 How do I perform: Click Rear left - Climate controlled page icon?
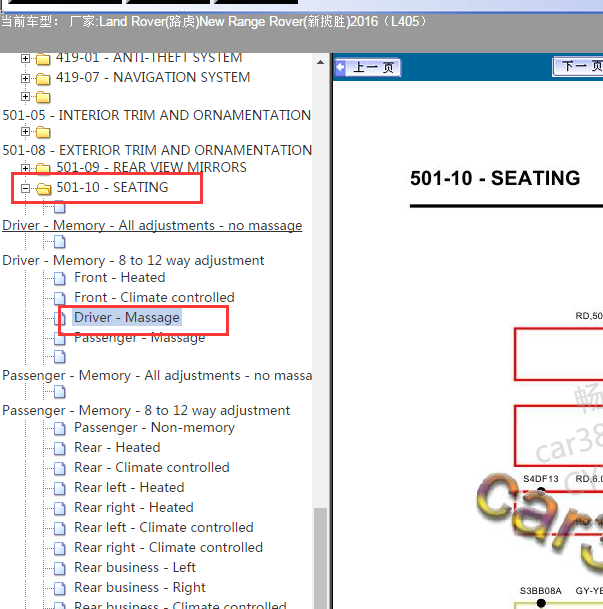coord(59,528)
